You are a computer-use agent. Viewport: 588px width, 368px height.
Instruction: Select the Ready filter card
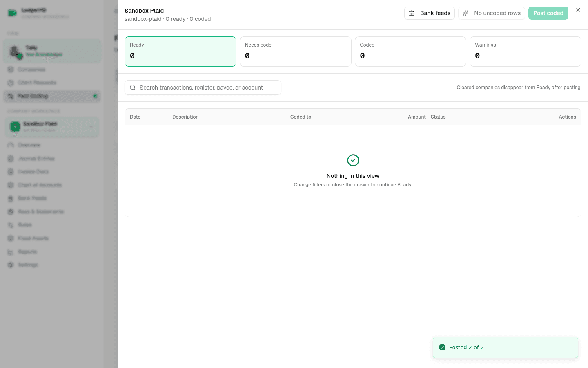[x=180, y=52]
